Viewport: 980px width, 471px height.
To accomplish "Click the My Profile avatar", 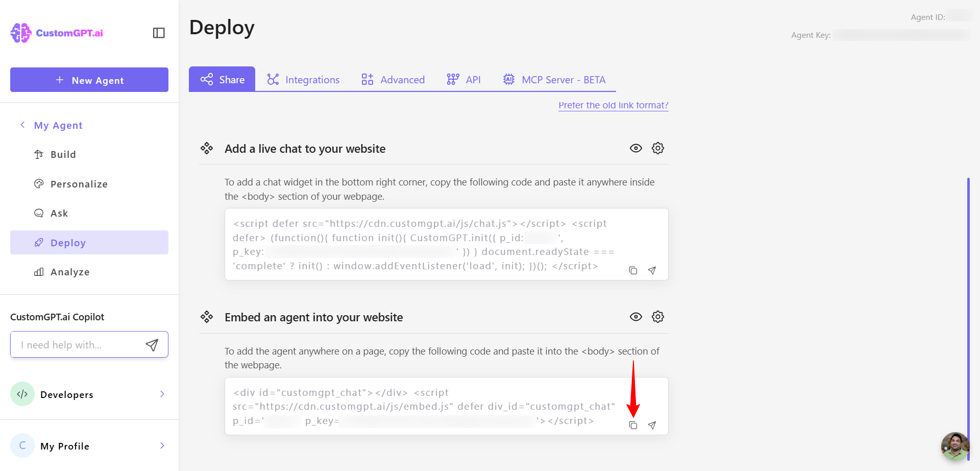I will click(22, 445).
